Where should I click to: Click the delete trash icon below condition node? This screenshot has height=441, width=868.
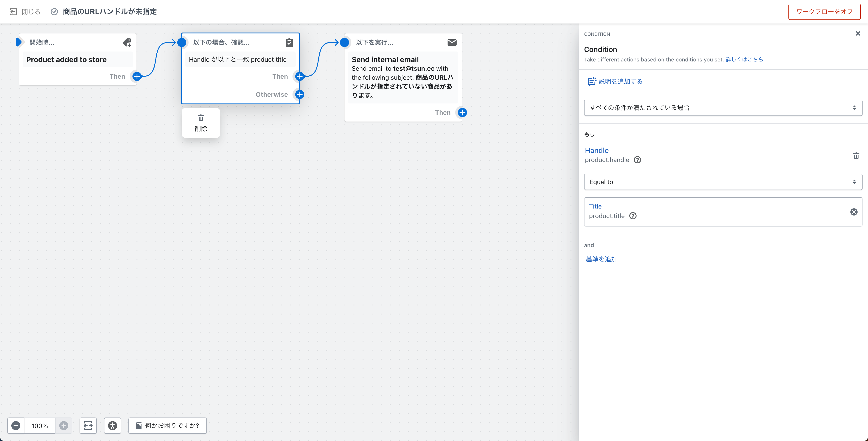click(201, 123)
